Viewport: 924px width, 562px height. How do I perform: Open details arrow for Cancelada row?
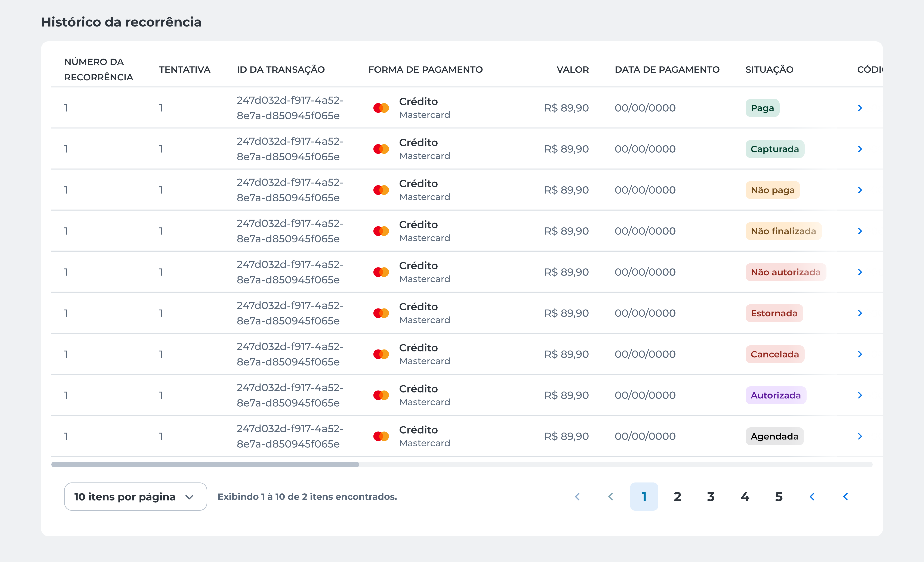[x=859, y=354]
